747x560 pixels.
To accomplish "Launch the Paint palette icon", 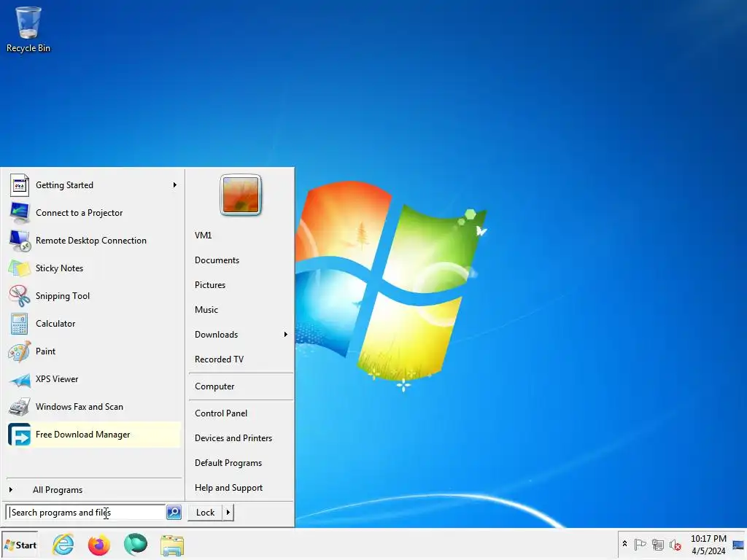I will 20,351.
